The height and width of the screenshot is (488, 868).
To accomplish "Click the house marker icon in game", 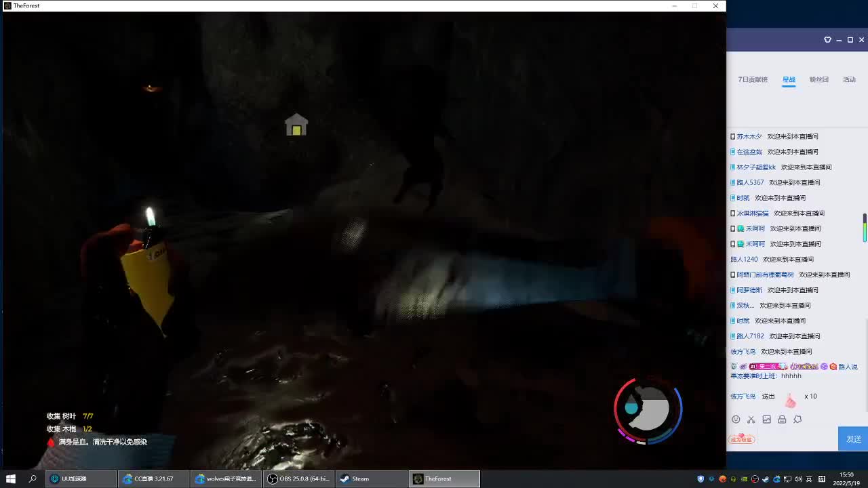I will tap(296, 125).
